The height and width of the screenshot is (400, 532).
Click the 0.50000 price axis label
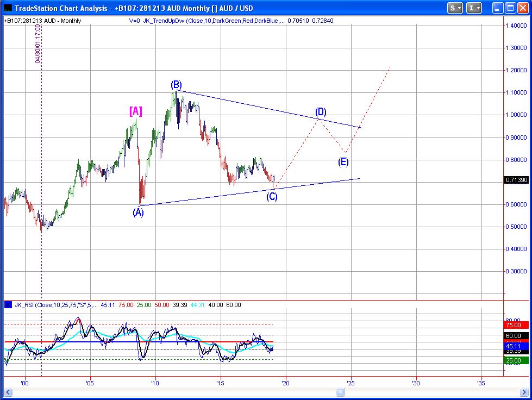516,227
